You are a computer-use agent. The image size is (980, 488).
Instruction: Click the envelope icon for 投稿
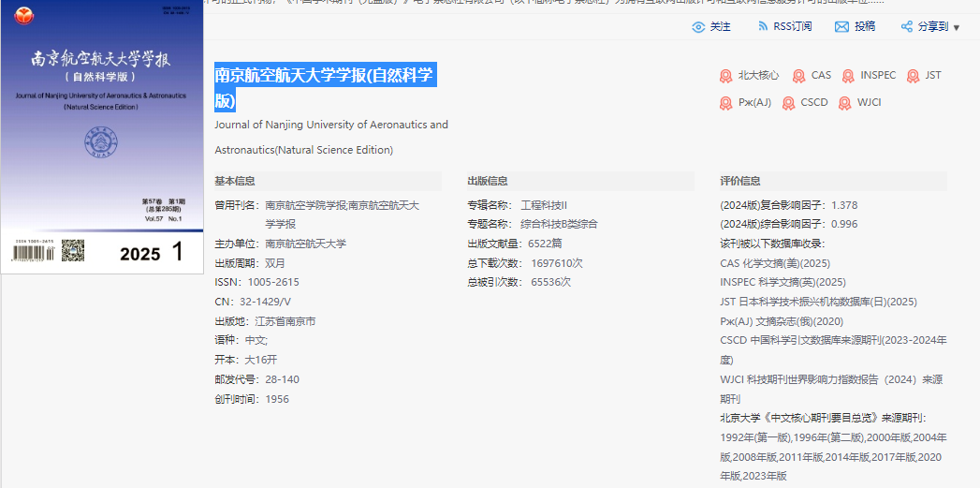click(841, 27)
